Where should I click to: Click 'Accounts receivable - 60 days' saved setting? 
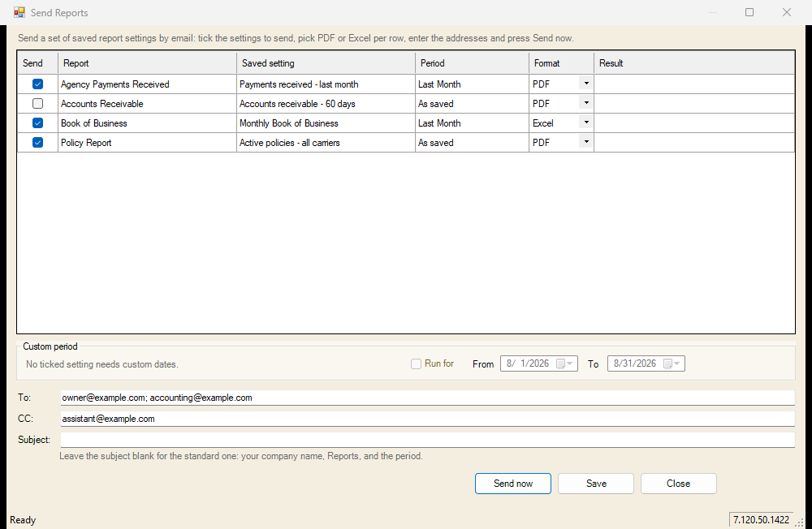[x=326, y=104]
